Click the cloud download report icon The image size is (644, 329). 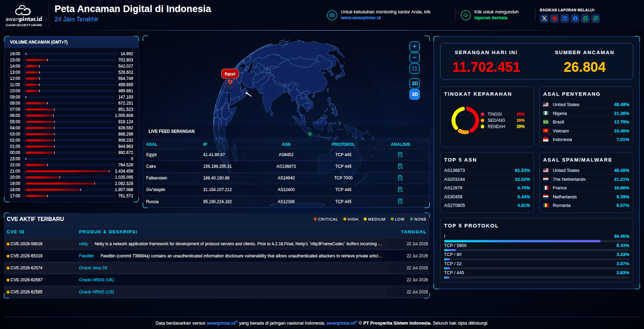[x=466, y=15]
